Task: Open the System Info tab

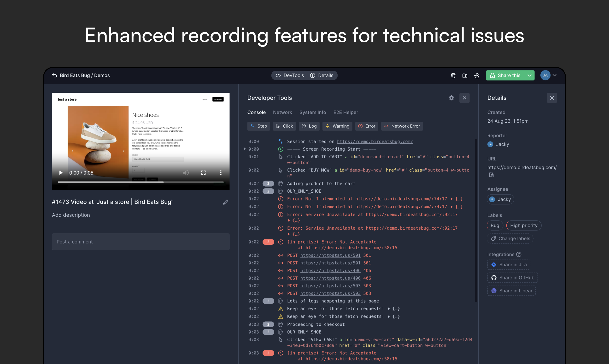Action: tap(313, 112)
